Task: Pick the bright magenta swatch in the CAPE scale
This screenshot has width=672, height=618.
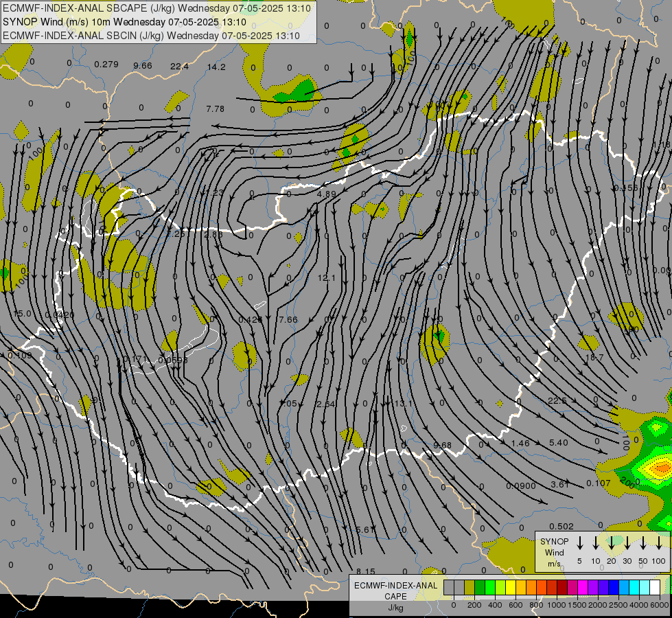Action: click(583, 587)
